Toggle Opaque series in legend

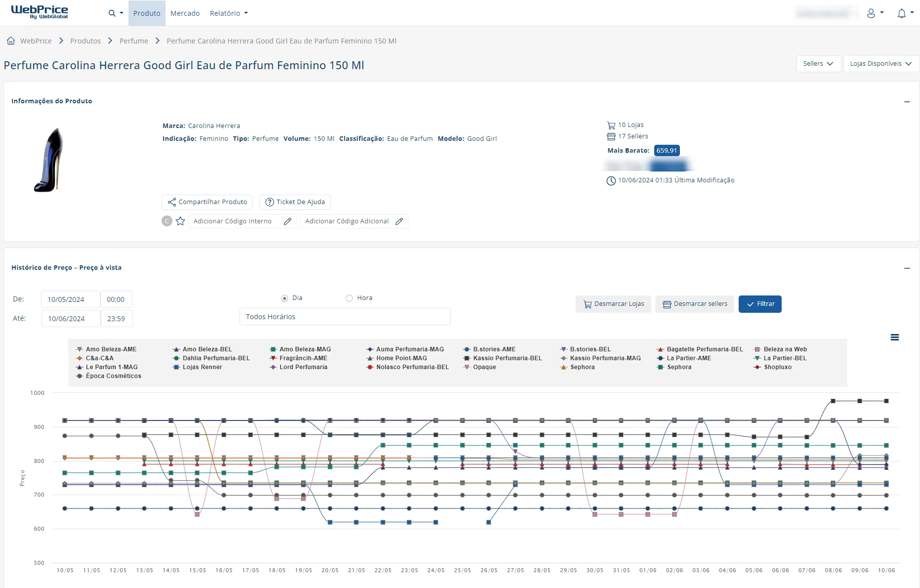click(479, 367)
